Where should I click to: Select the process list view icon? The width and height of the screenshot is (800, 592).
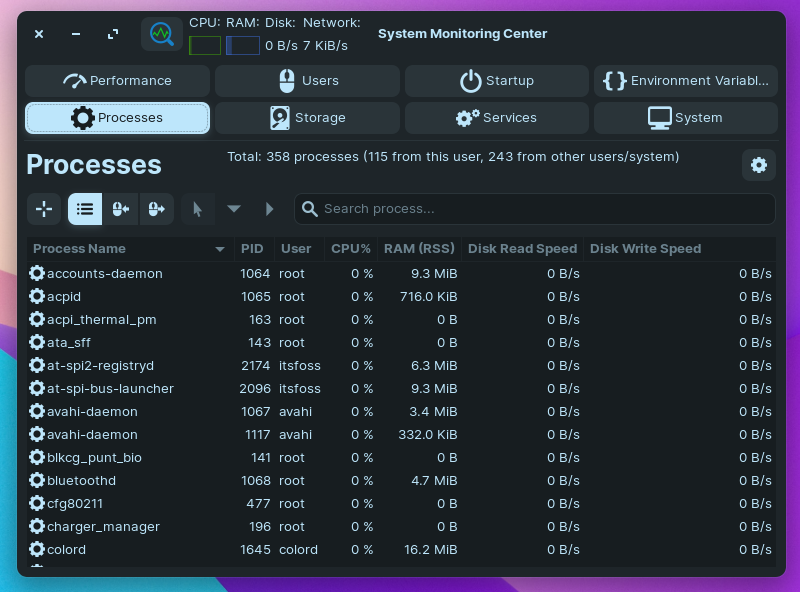tap(85, 209)
